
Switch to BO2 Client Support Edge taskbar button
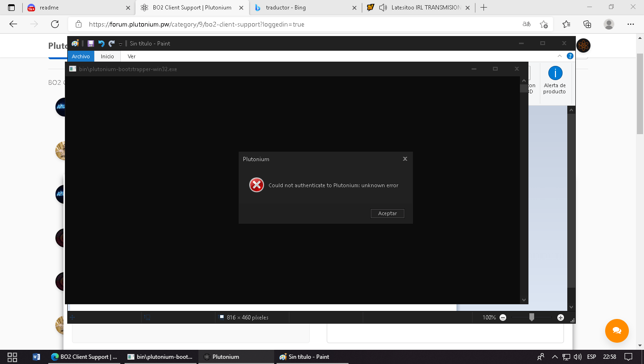tap(84, 357)
